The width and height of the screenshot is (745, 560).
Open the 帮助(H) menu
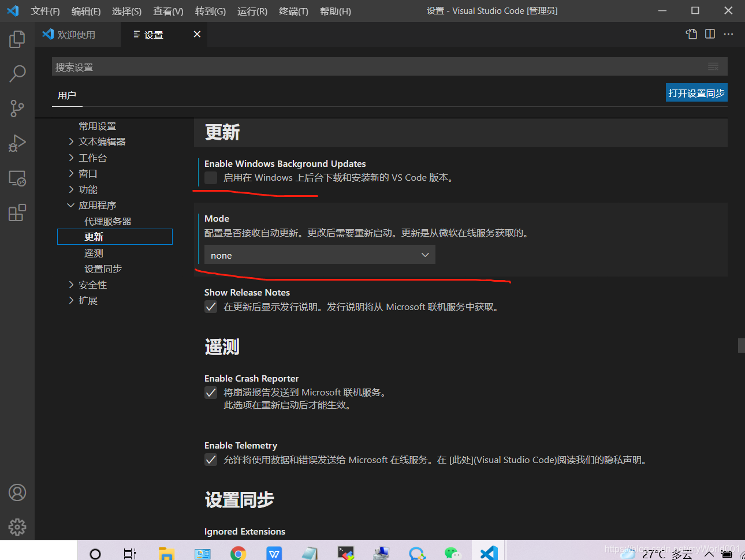coord(336,11)
